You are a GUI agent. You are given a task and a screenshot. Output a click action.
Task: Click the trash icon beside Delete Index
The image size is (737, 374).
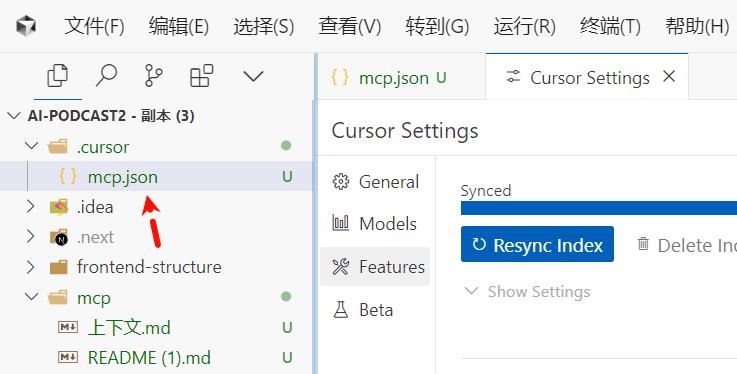[643, 244]
